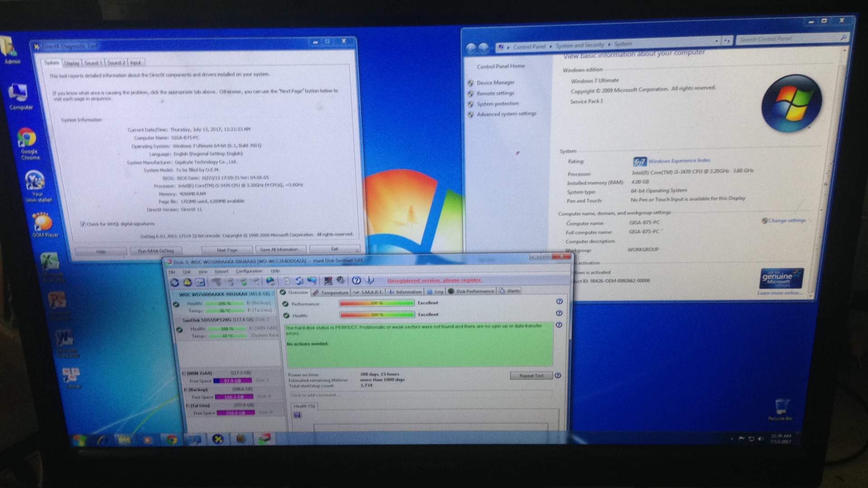The height and width of the screenshot is (488, 868).
Task: Select SanDisk SDSSDP128G disk entry
Action: coord(229,328)
